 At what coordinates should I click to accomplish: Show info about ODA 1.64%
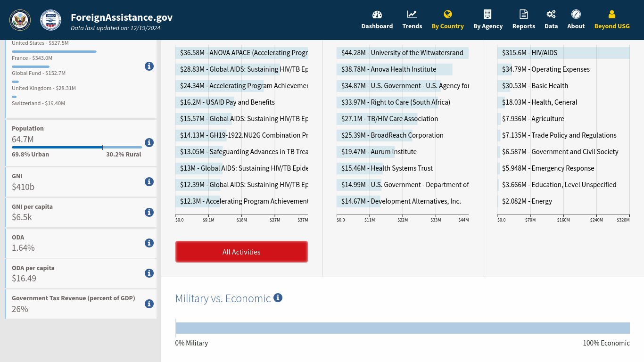(149, 243)
